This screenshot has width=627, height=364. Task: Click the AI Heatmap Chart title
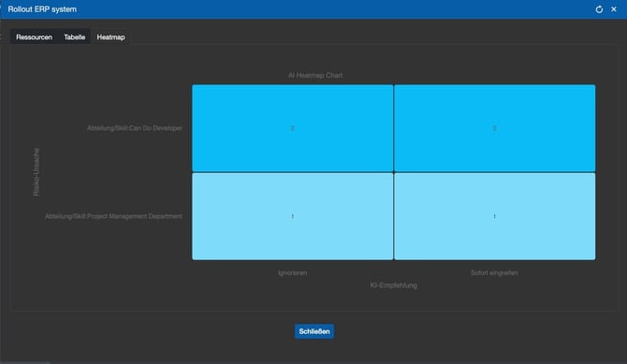[315, 75]
